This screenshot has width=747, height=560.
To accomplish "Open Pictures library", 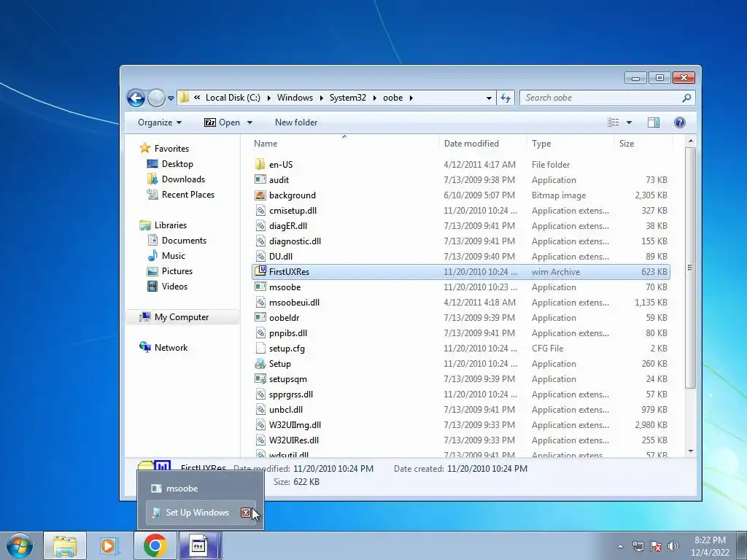I will [x=177, y=271].
